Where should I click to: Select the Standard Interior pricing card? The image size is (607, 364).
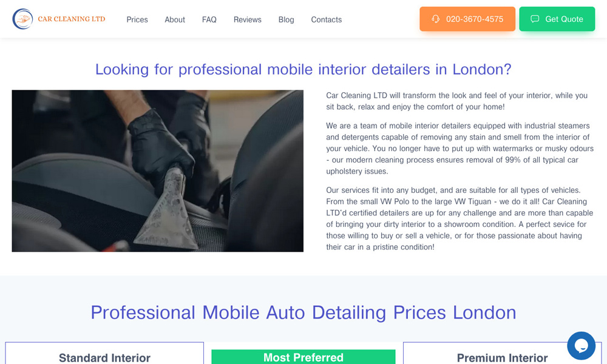[104, 353]
